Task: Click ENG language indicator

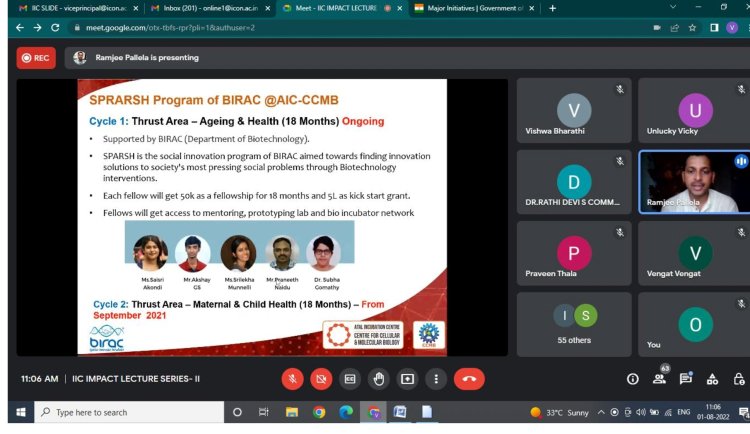Action: click(684, 412)
